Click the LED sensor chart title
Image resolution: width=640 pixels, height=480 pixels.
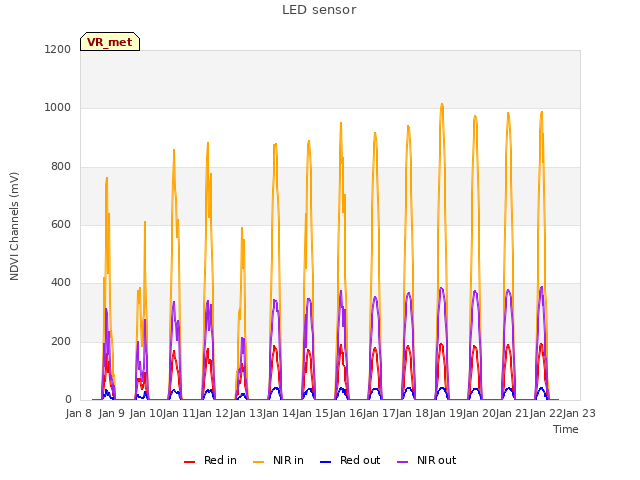[319, 10]
